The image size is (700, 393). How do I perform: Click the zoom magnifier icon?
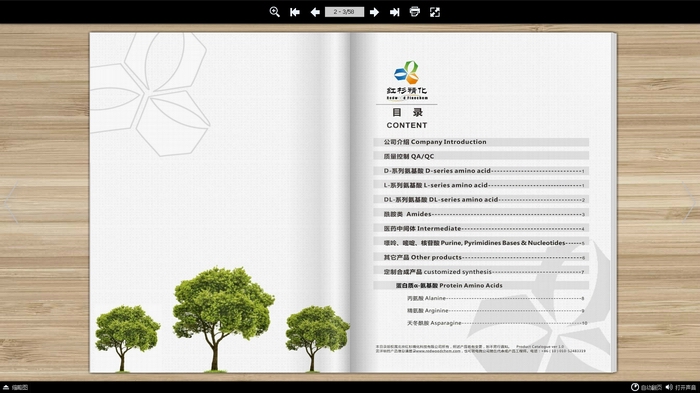coord(275,12)
